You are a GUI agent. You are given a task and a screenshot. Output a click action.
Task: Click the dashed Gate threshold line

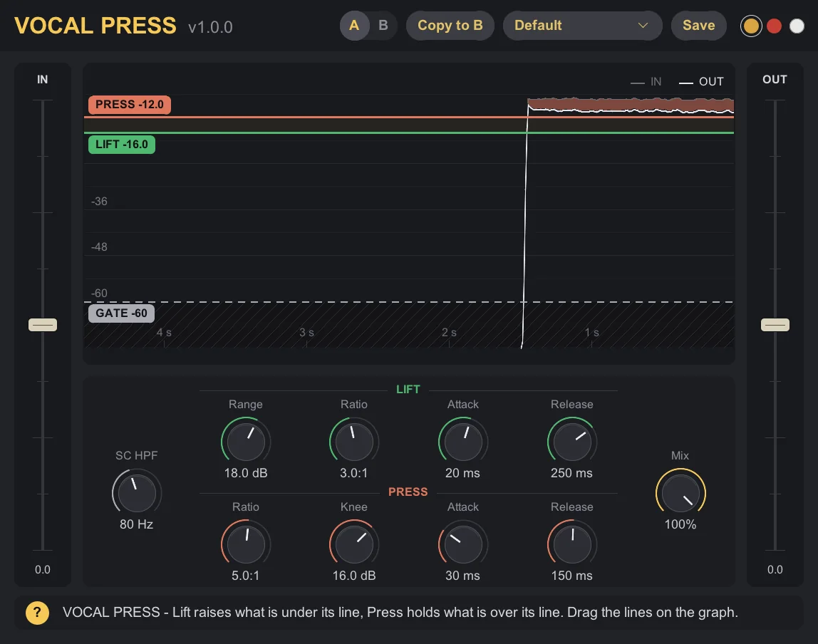[x=409, y=302]
